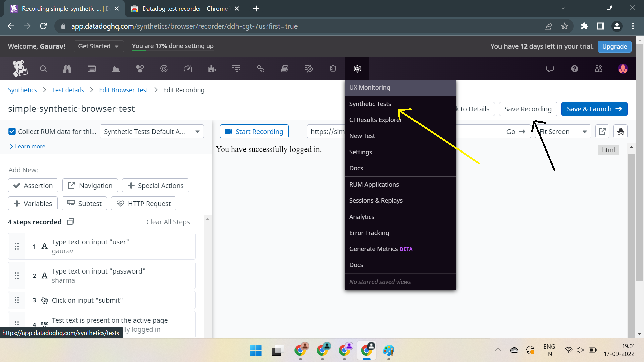Add Special Actions step
The height and width of the screenshot is (362, 644).
(156, 185)
